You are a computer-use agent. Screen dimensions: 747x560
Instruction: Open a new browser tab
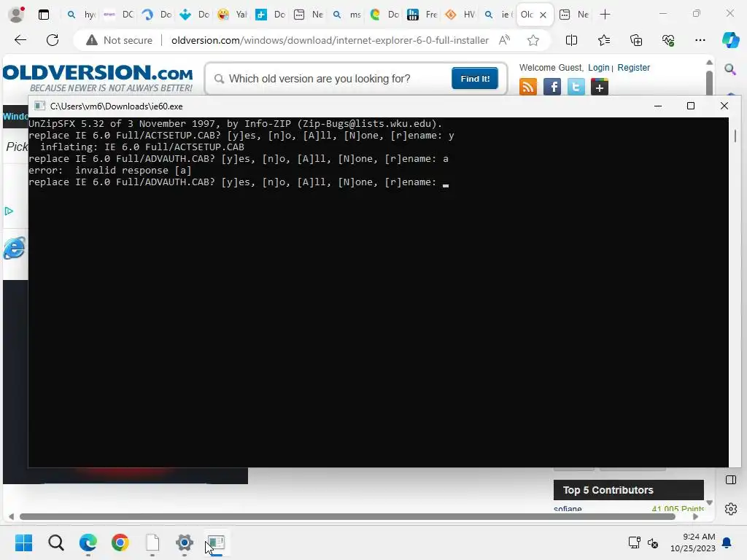tap(605, 15)
